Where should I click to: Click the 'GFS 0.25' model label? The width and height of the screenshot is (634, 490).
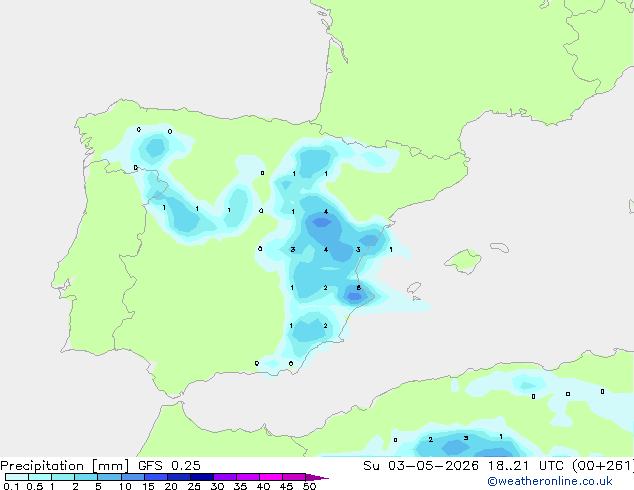(169, 466)
